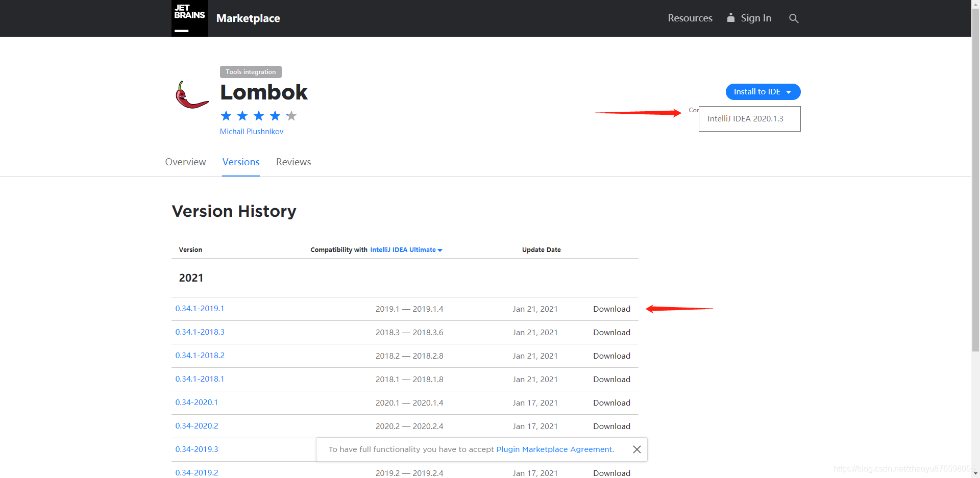The image size is (980, 478).
Task: Download version 0.34.1-2018.1
Action: coord(611,380)
